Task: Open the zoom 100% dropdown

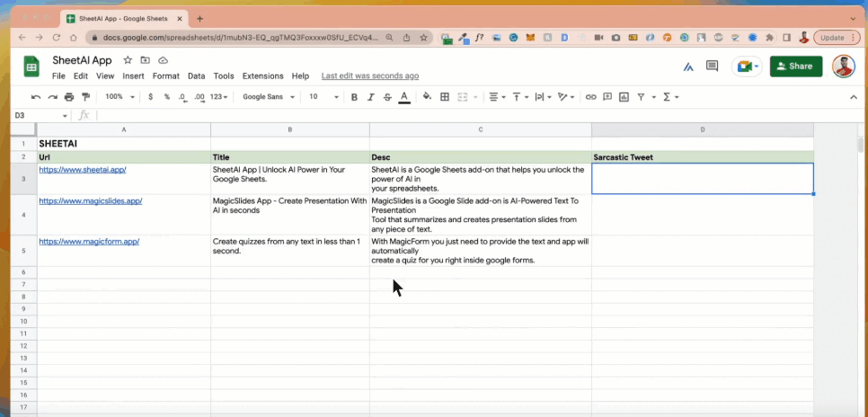Action: (120, 97)
